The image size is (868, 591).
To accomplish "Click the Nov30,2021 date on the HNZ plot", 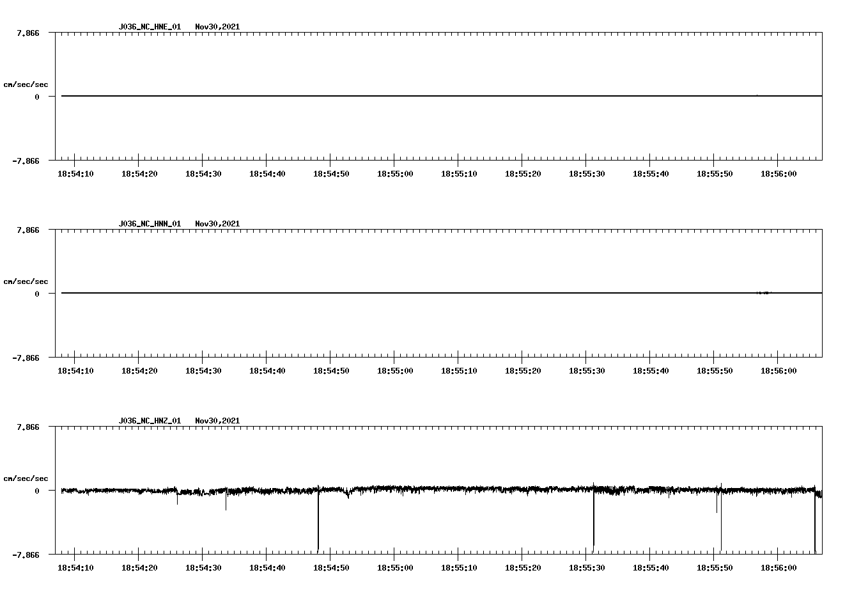I will (x=217, y=421).
